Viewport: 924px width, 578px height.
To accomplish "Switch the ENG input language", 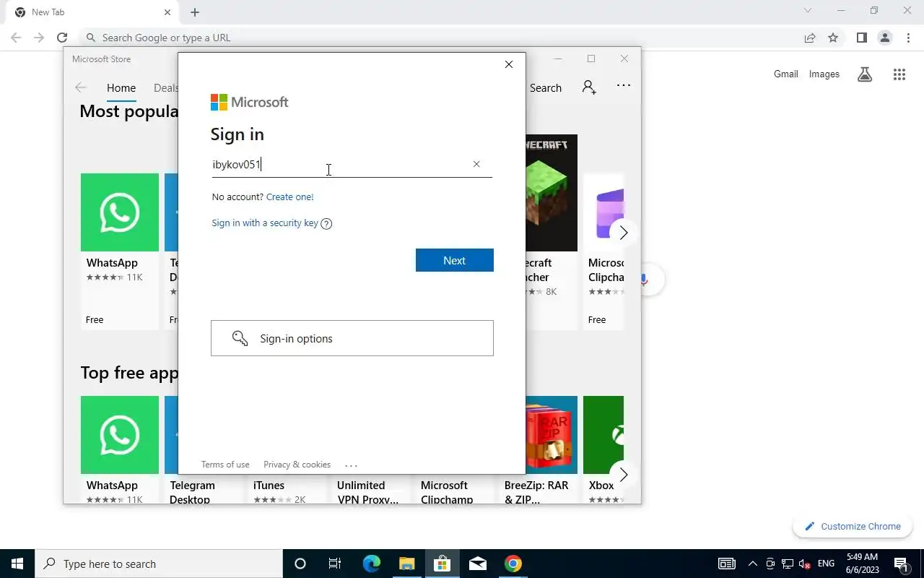I will pos(827,564).
